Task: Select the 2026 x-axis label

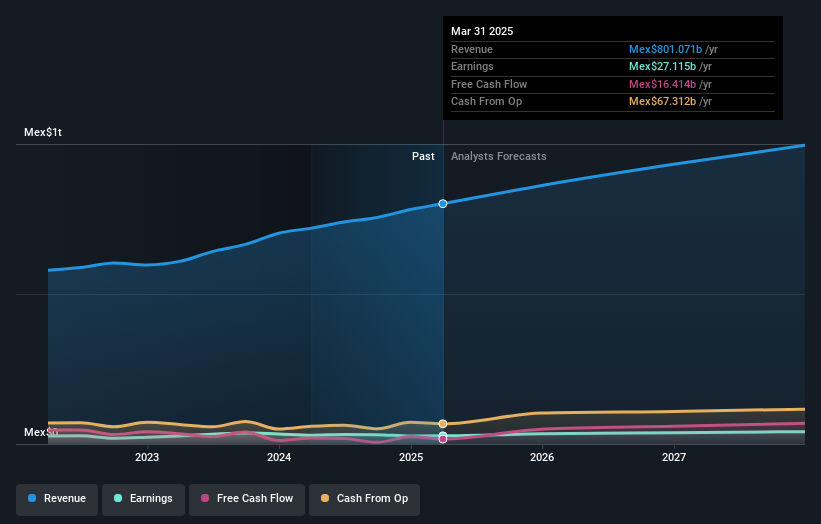Action: tap(542, 457)
